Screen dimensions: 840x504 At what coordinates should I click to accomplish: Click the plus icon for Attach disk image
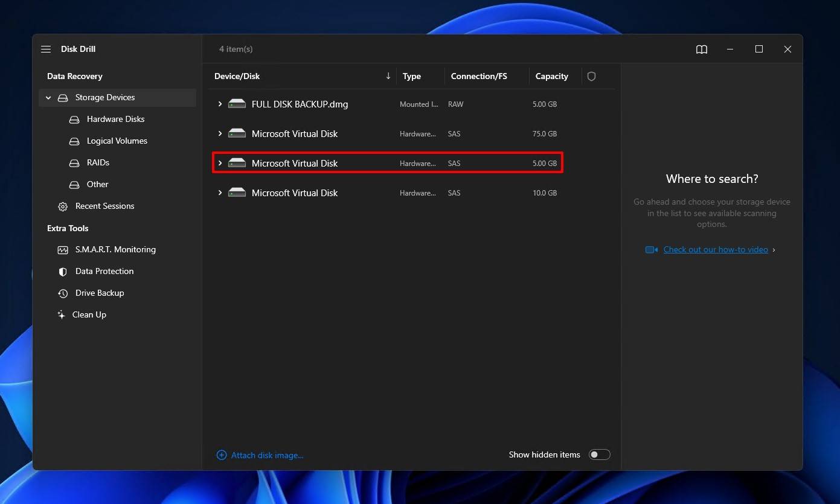point(222,455)
